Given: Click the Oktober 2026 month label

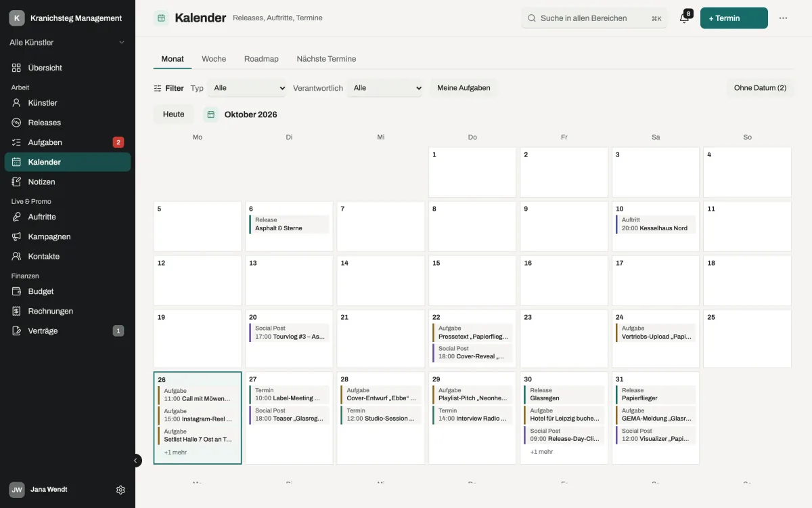Looking at the screenshot, I should click(251, 114).
